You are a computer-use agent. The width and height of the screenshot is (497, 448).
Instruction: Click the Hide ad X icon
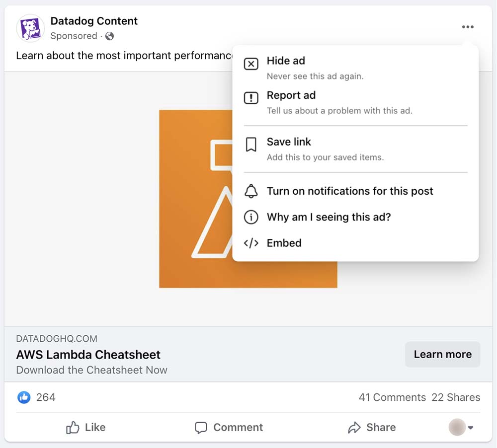click(x=251, y=64)
